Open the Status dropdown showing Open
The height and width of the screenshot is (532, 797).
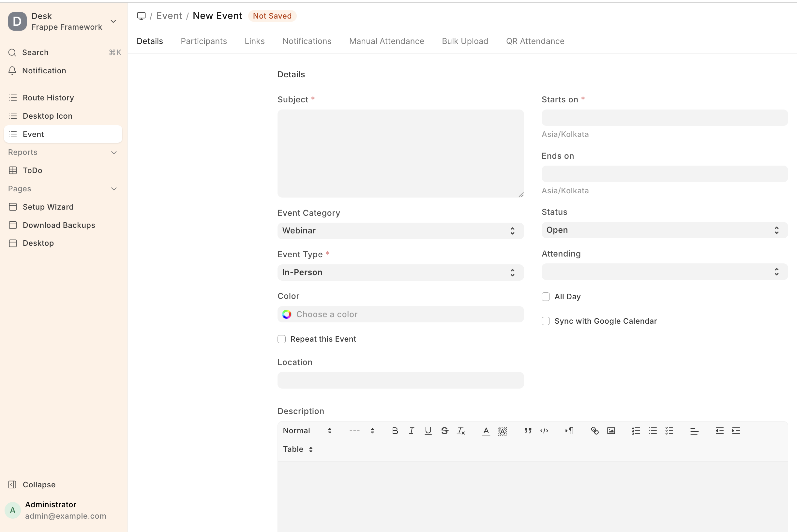click(664, 230)
